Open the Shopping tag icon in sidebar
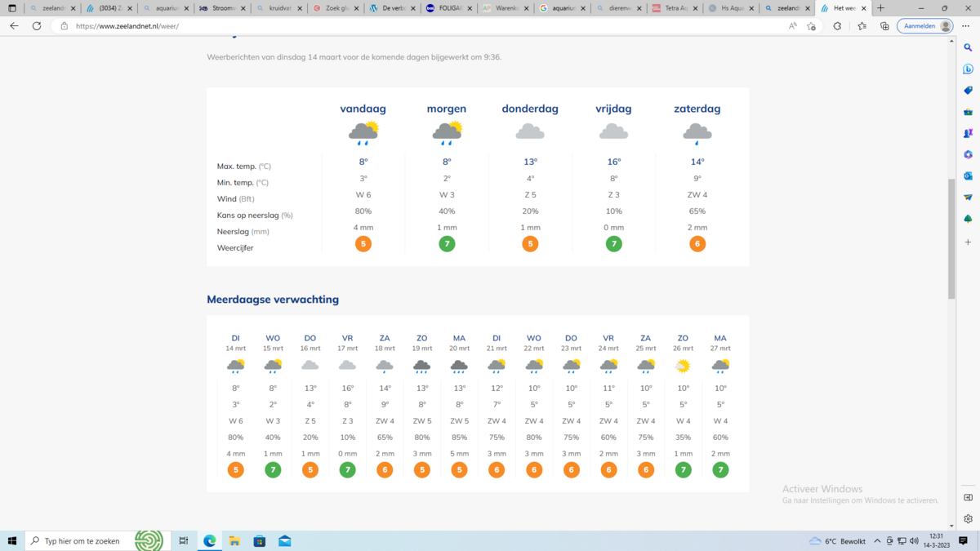This screenshot has height=551, width=980. 968,91
